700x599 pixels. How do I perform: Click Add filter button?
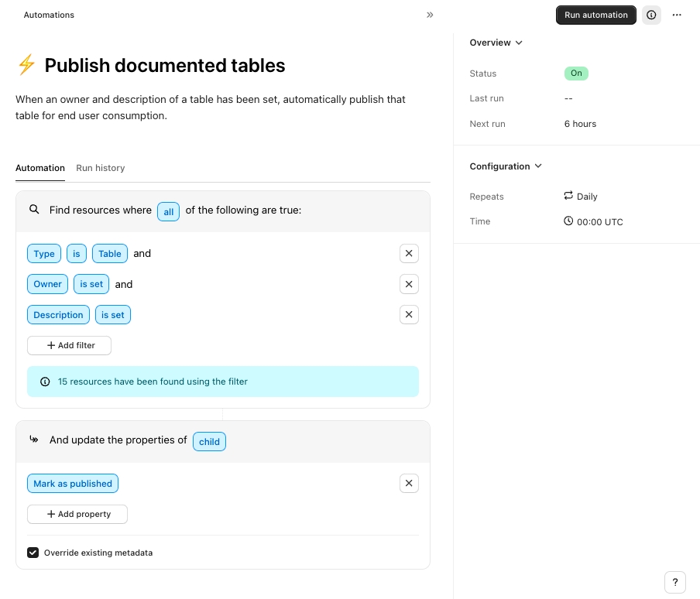pos(69,345)
